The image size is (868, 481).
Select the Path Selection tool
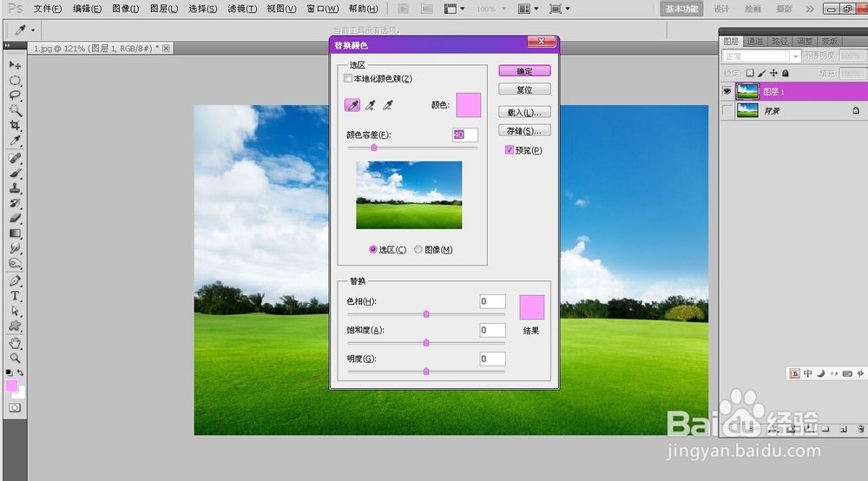pyautogui.click(x=15, y=311)
